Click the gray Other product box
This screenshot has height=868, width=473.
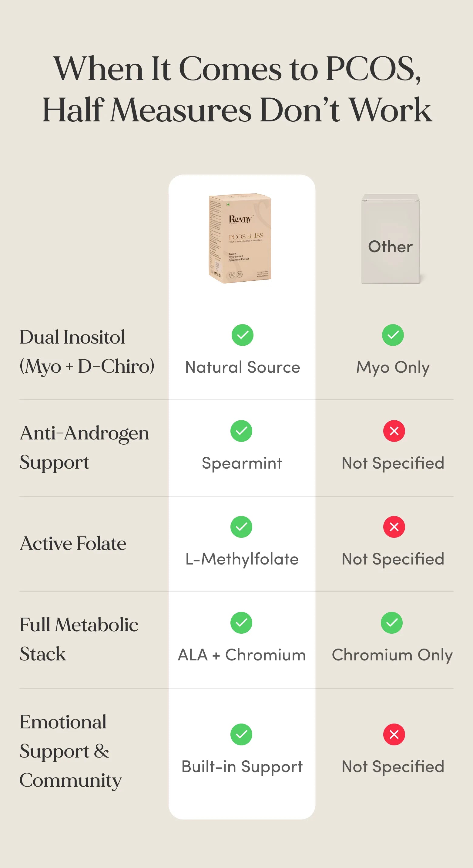pos(391,239)
